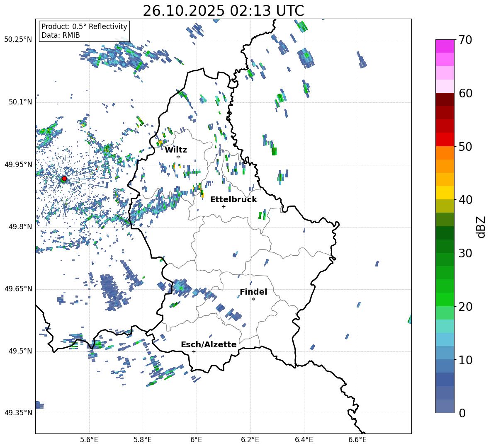Select the Findel map label
This screenshot has height=448, width=491.
(253, 292)
